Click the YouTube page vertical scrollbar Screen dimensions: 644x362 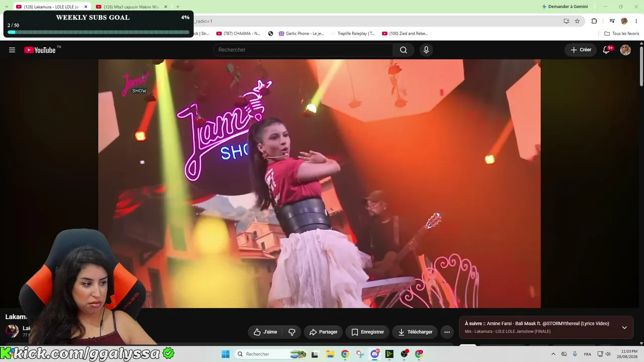pos(641,65)
